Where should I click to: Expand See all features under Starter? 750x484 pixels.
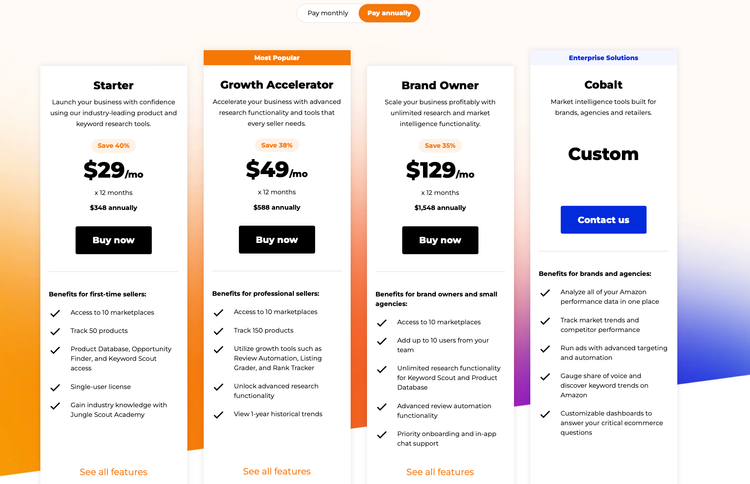click(x=113, y=472)
